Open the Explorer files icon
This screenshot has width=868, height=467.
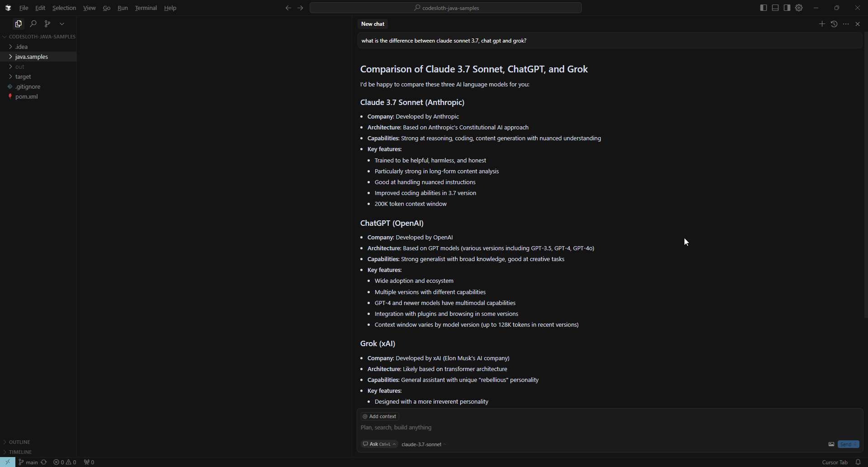[x=19, y=24]
